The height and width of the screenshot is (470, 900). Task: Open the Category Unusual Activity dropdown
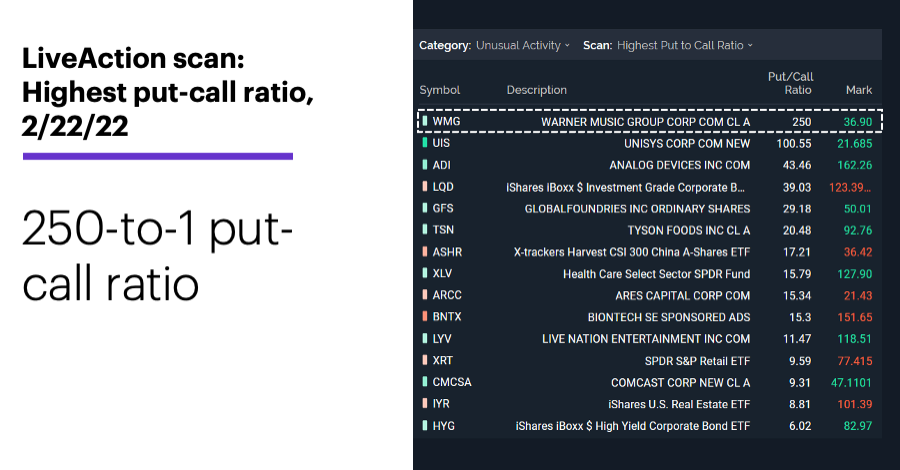click(522, 45)
